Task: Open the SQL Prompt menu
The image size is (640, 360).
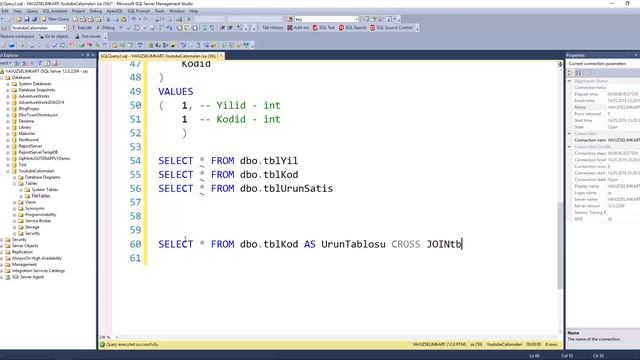Action: [139, 11]
